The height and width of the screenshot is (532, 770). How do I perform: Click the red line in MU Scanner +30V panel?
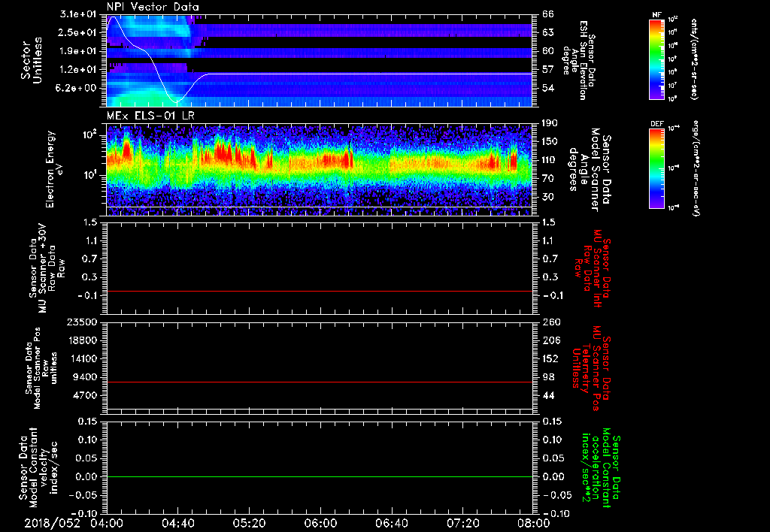pyautogui.click(x=319, y=291)
